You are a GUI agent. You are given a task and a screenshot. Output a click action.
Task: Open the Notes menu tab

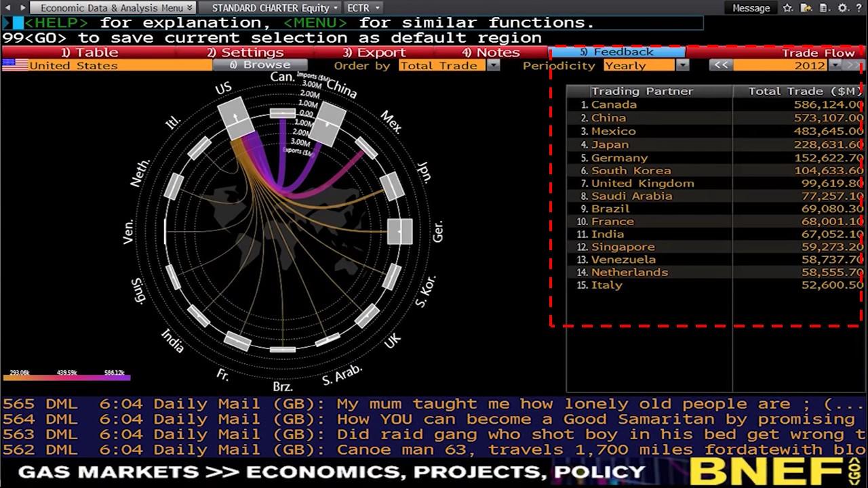(491, 52)
